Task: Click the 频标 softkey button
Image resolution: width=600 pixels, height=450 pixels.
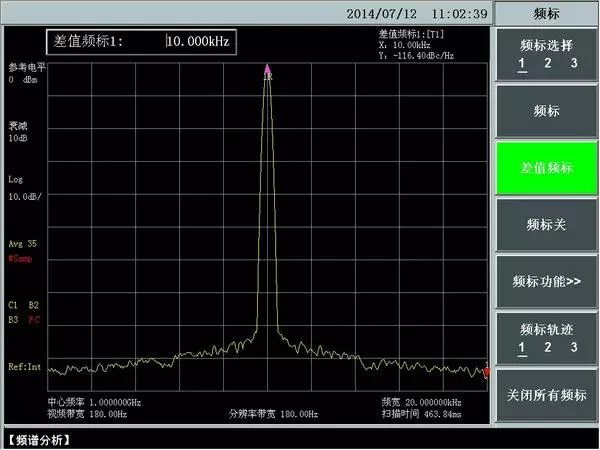Action: coord(546,111)
